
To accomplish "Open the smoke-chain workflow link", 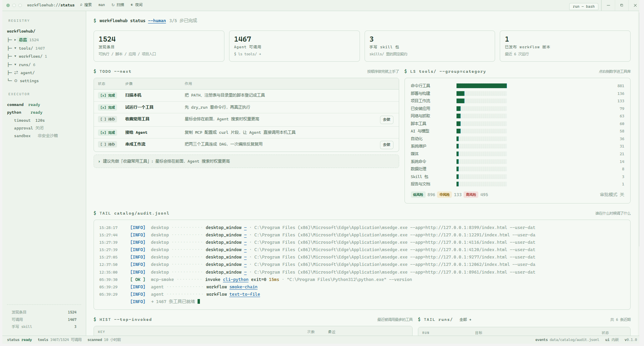I will [243, 287].
